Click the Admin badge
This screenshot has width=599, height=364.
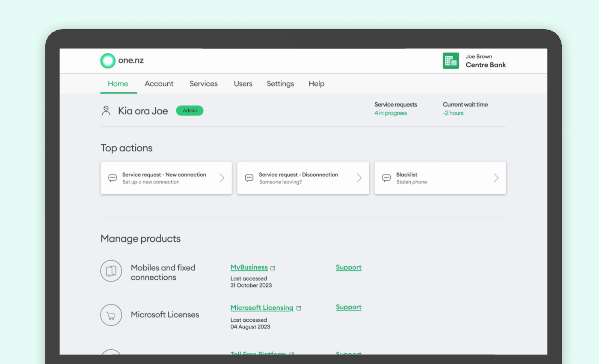coord(190,111)
